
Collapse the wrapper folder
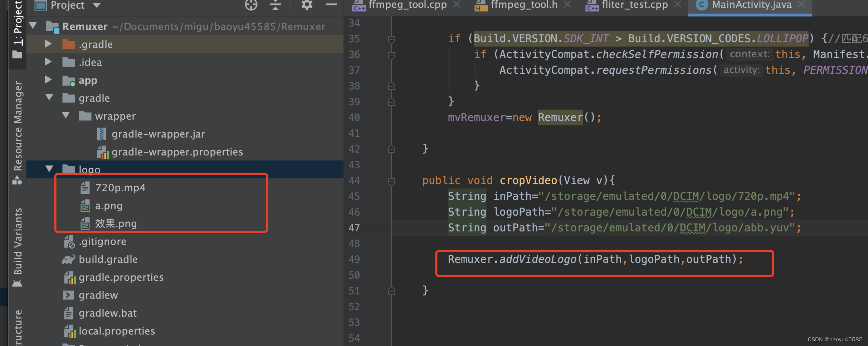(x=66, y=115)
